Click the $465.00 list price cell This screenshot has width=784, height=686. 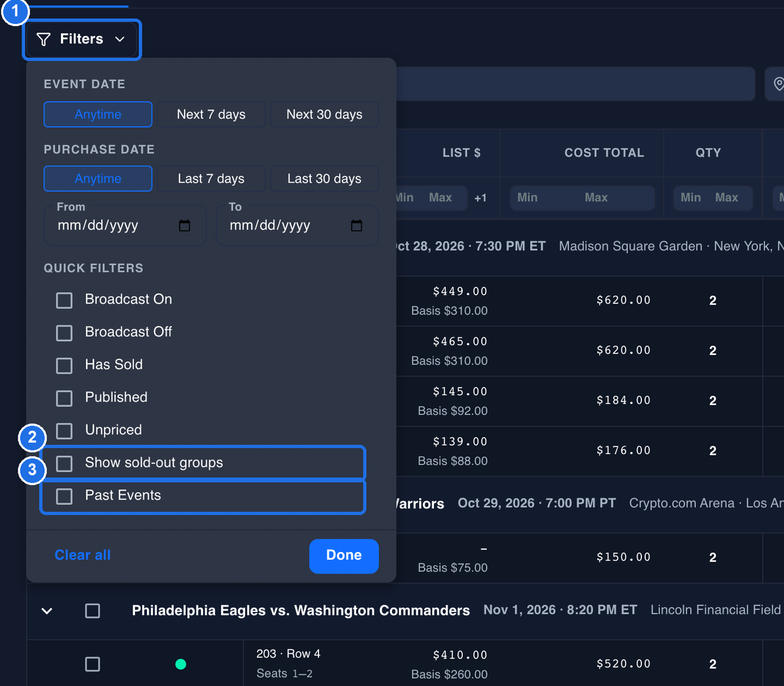460,342
